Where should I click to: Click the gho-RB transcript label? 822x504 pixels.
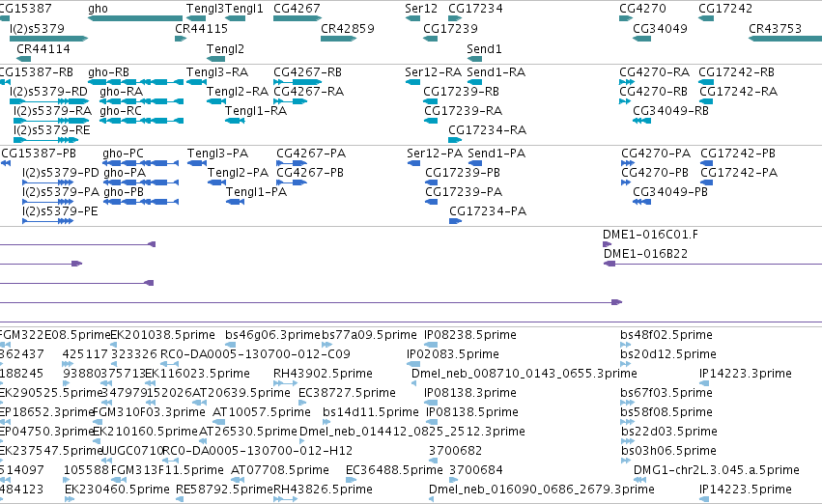(108, 71)
